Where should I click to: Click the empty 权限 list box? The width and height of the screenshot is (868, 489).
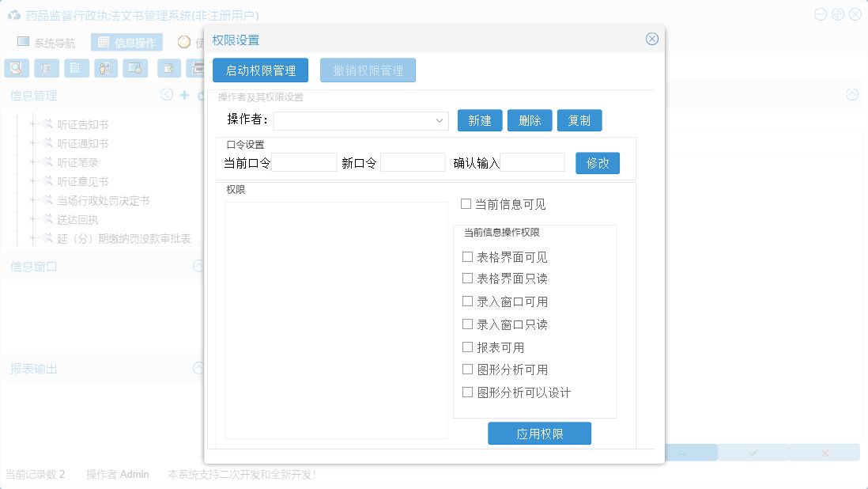[336, 320]
